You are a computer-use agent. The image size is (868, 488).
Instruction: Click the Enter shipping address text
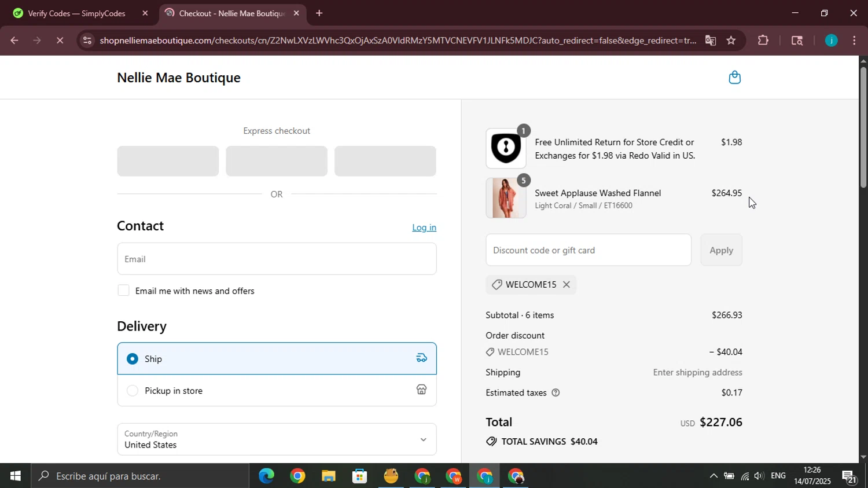698,372
